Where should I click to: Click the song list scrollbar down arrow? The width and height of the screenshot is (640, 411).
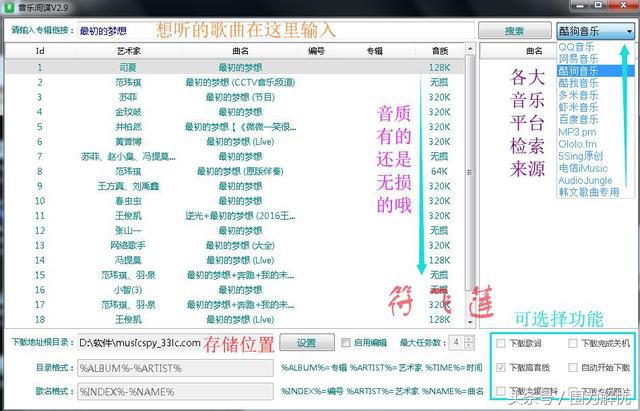[x=470, y=322]
